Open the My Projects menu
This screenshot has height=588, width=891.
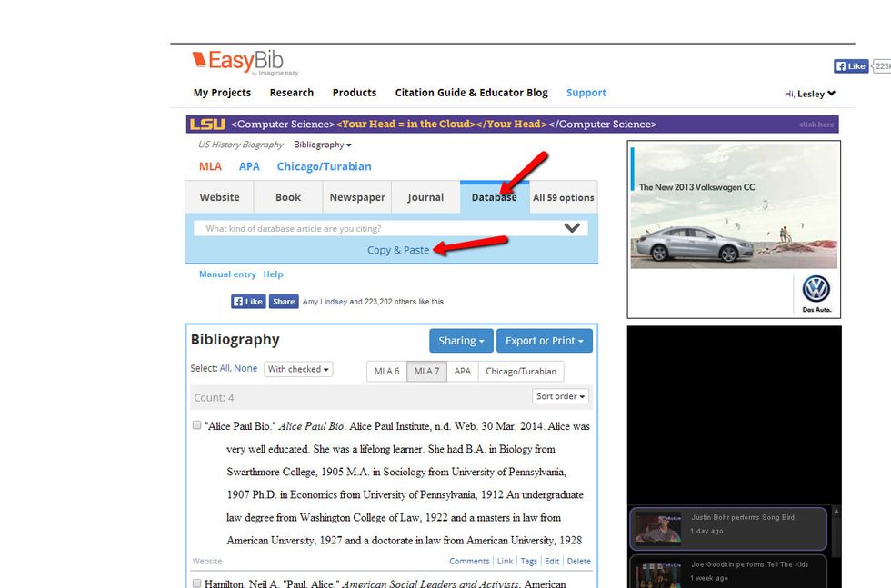pos(221,92)
